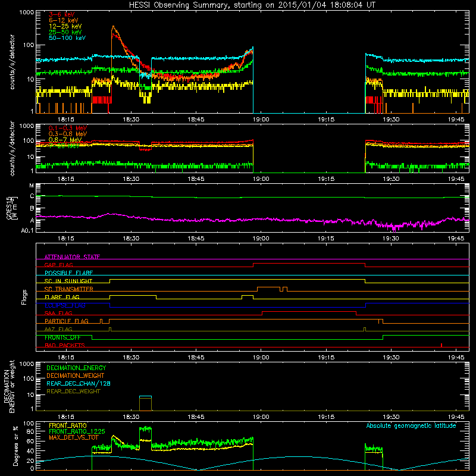Click the green 25-50 keV legend label
476x476 pixels.
65,32
